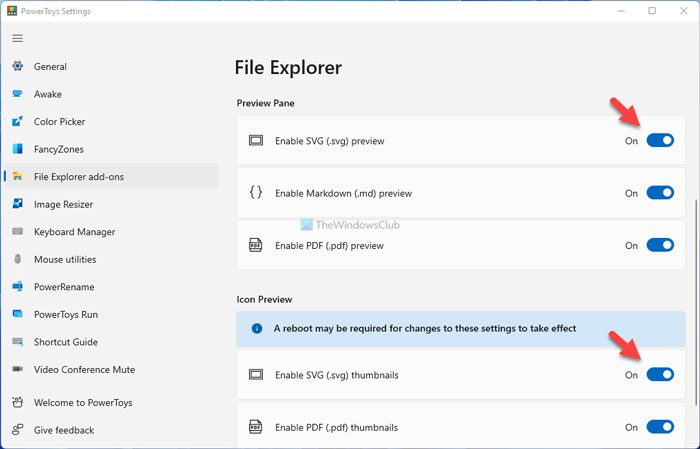Open the hamburger navigation menu

(17, 38)
